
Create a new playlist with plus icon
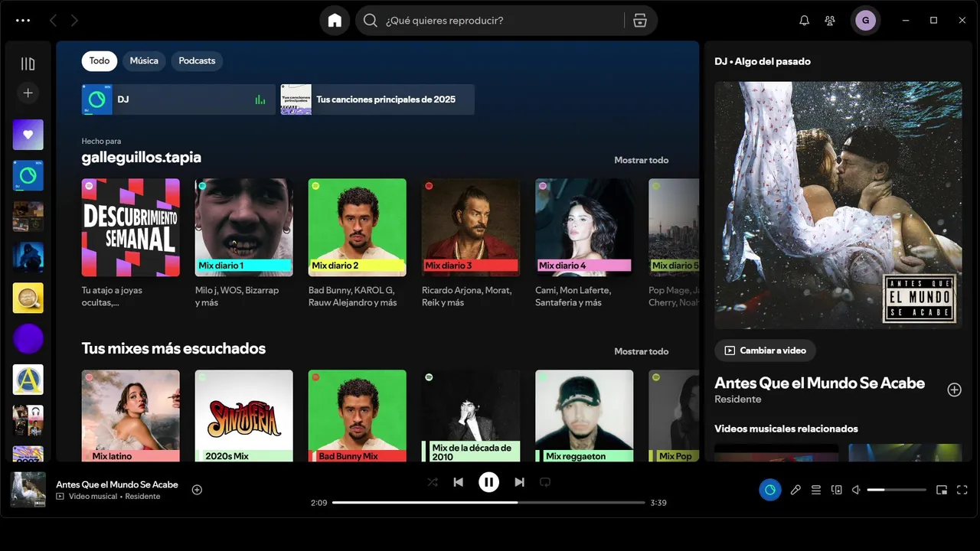[28, 93]
